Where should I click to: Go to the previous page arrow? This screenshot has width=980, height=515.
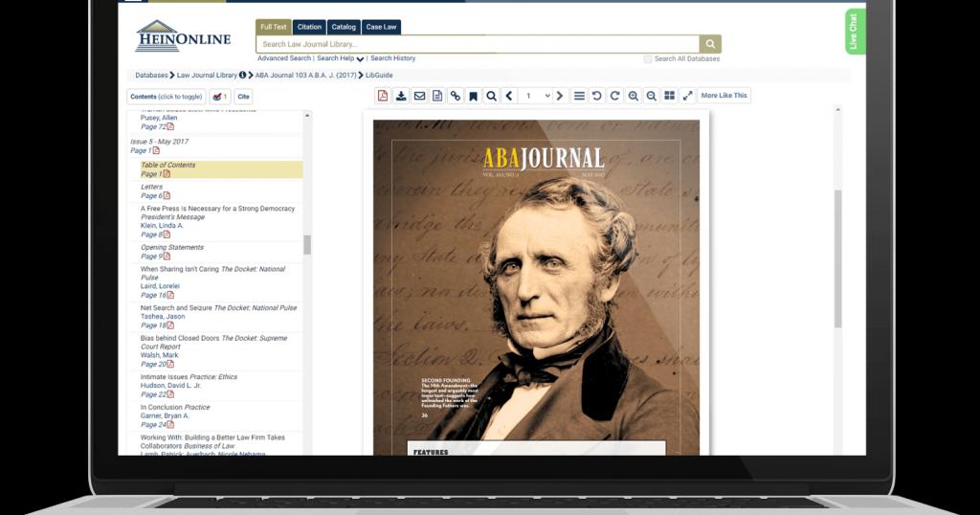pyautogui.click(x=509, y=96)
